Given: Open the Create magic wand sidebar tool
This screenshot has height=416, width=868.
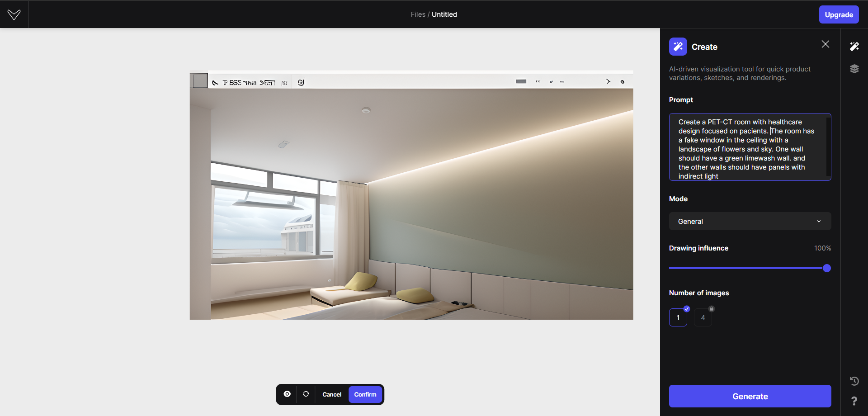Looking at the screenshot, I should coord(854,46).
